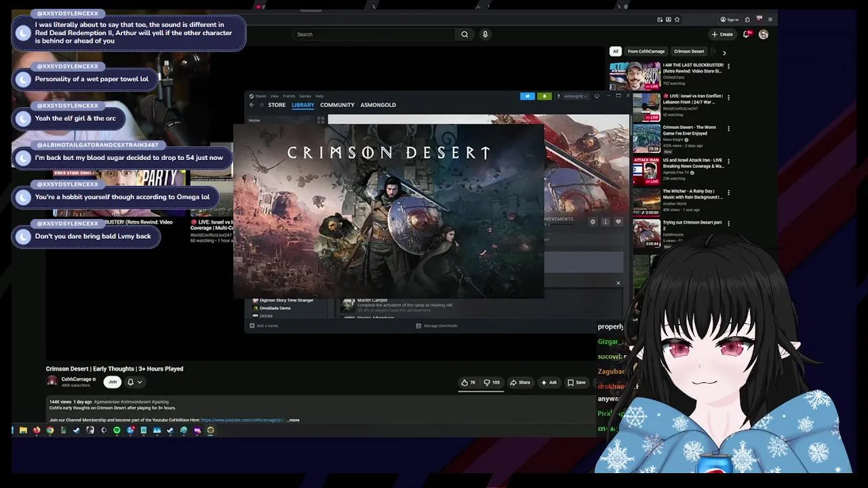Show more filter chips with the right chevron
868x488 pixels.
pos(724,52)
